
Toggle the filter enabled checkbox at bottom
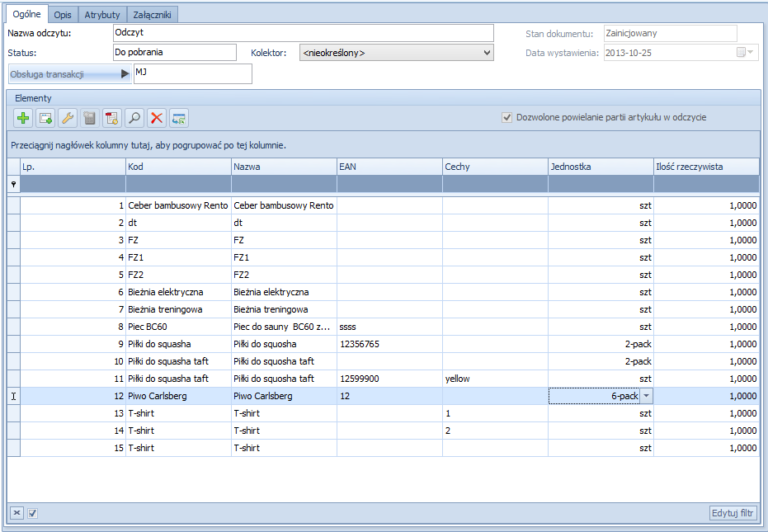tap(32, 513)
